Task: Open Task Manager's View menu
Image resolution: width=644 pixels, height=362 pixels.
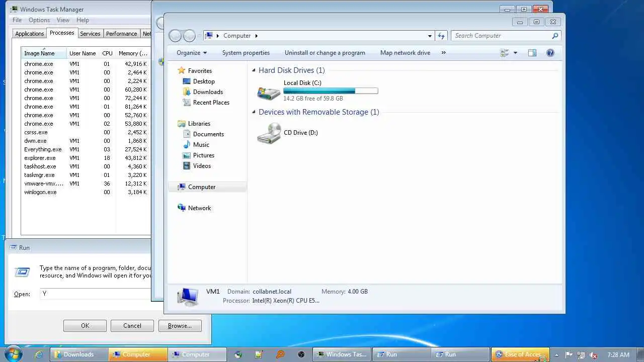Action: pos(63,20)
